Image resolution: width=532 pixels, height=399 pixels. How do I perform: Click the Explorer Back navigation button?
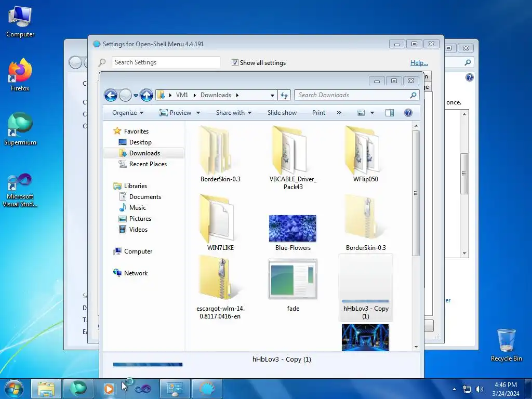coord(111,96)
